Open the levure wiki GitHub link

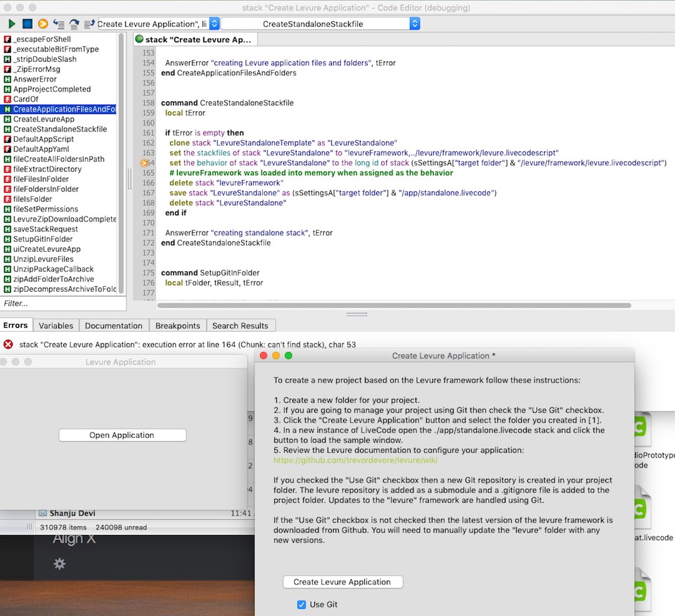[x=355, y=461]
